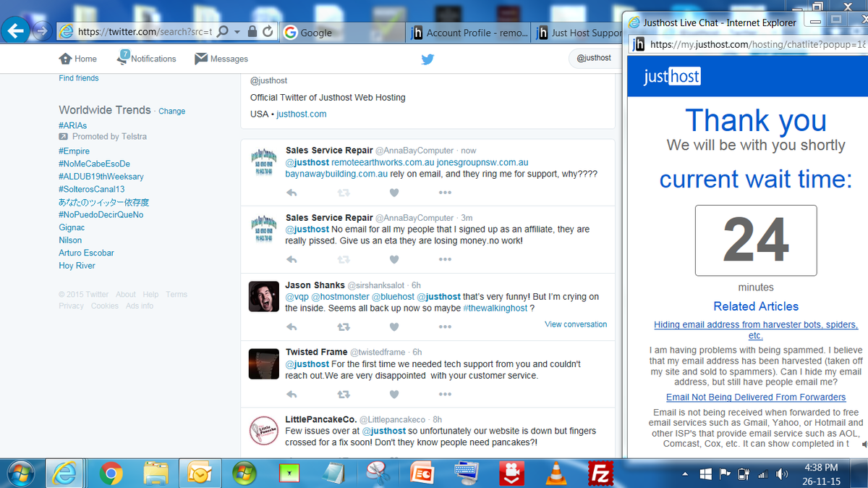This screenshot has height=488, width=868.
Task: Open the Windows Start menu
Action: click(21, 474)
